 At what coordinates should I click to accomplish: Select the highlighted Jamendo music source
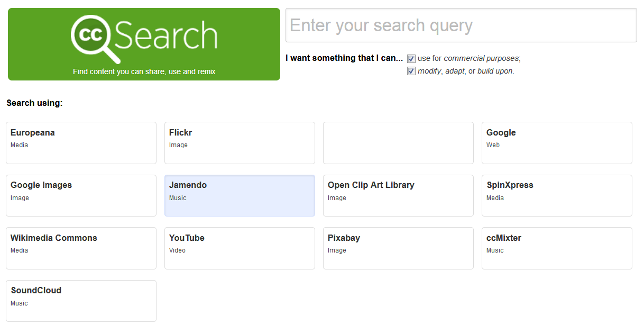click(x=240, y=195)
